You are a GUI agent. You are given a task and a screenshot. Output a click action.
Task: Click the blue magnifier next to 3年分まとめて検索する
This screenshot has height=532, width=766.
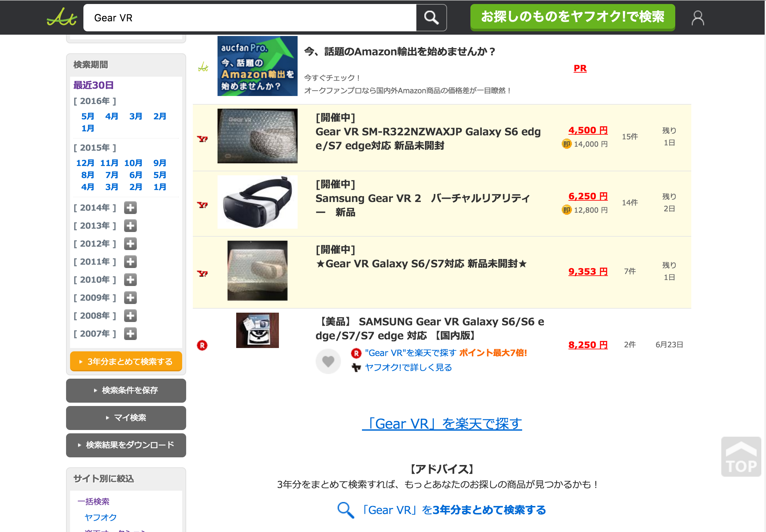coord(345,510)
